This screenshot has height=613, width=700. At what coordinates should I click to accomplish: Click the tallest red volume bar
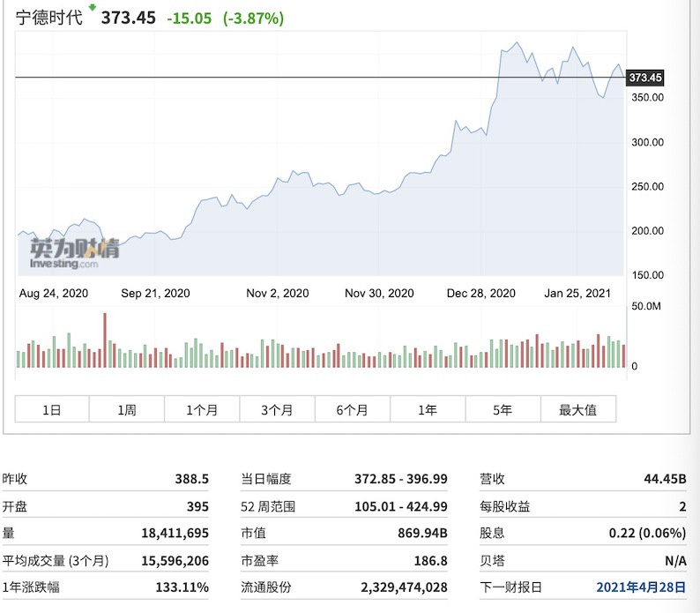click(104, 340)
